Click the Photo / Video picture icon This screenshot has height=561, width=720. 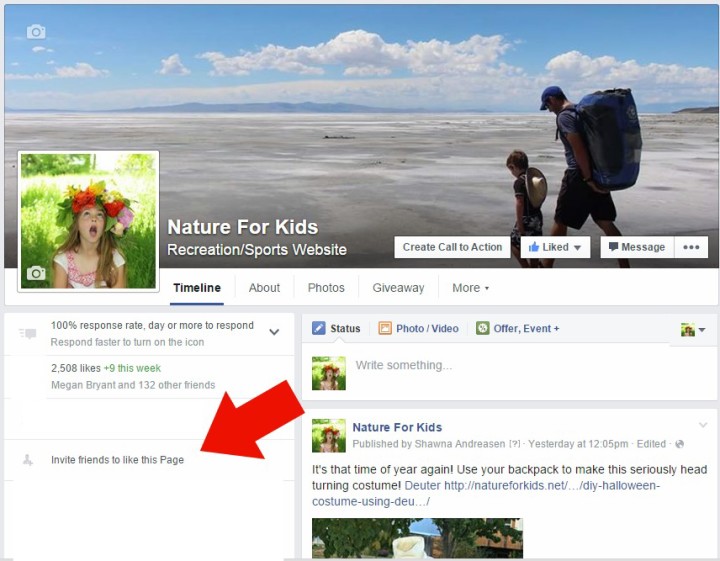tap(385, 328)
